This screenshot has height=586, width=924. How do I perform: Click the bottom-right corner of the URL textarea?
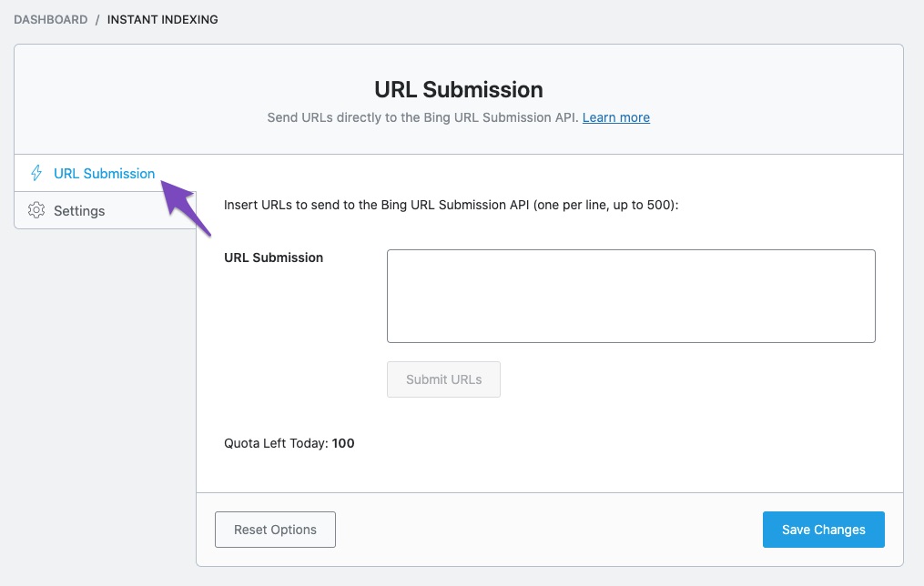(x=872, y=339)
